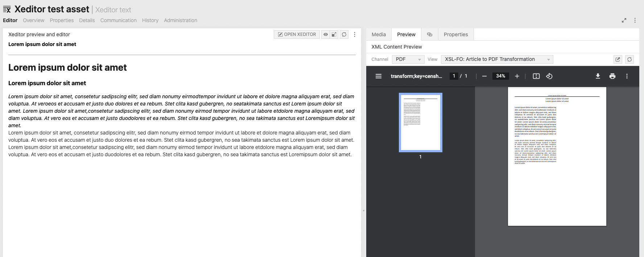
Task: Zoom in on the PDF with plus
Action: 517,76
